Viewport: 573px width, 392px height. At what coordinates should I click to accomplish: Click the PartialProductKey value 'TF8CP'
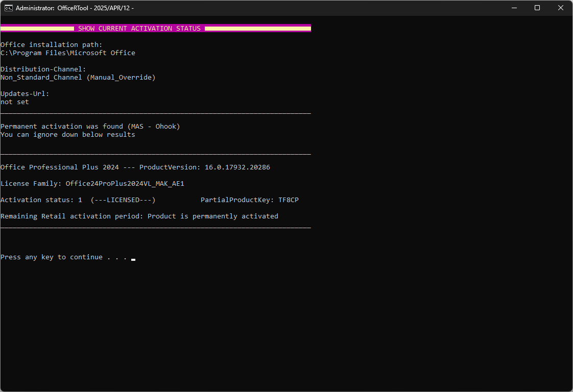289,200
